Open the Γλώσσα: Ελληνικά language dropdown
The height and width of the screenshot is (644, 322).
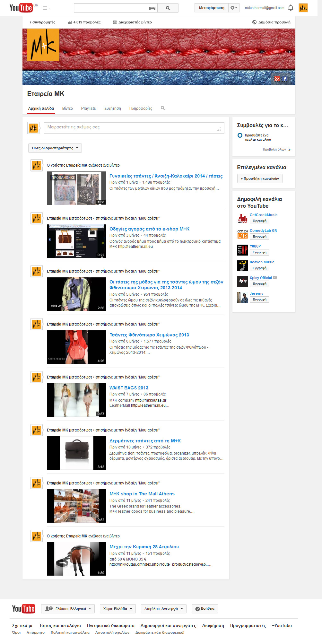point(68,609)
